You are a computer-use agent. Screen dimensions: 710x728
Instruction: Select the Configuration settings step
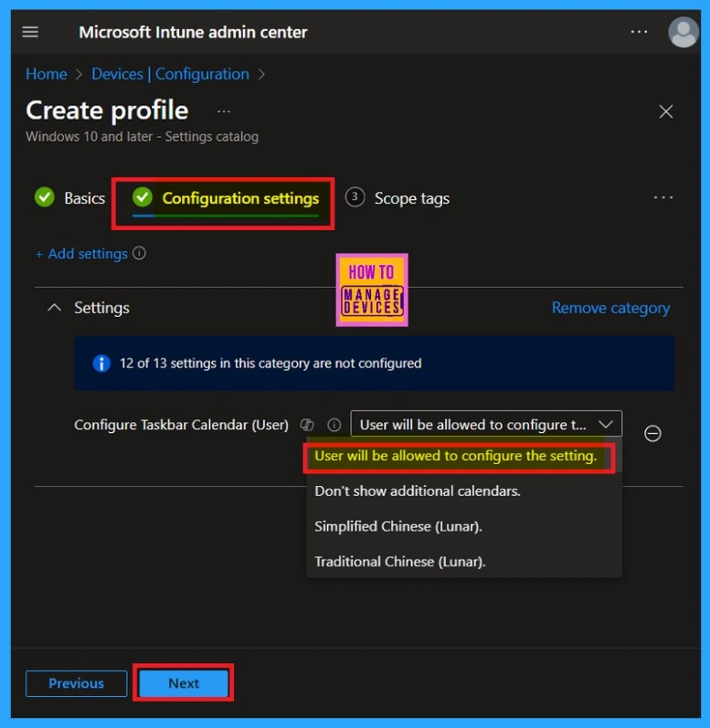pyautogui.click(x=226, y=198)
